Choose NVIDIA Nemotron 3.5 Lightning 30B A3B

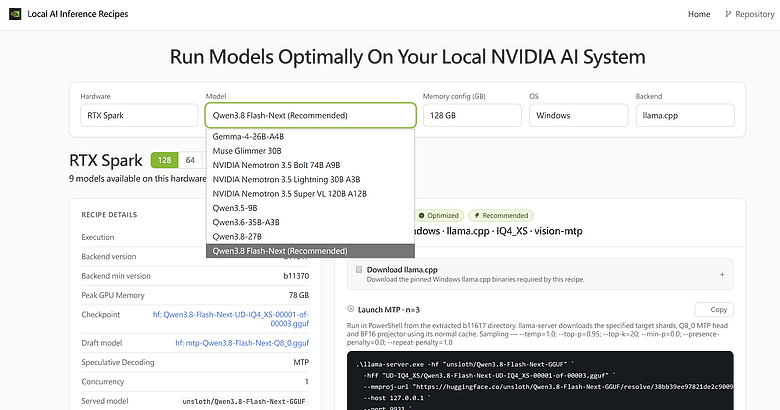tap(310, 180)
